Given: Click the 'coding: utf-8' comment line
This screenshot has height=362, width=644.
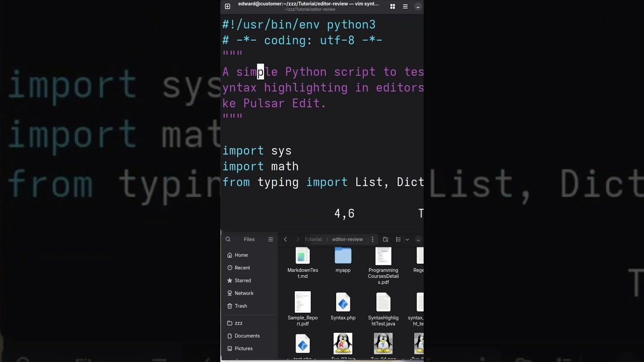Looking at the screenshot, I should (302, 40).
